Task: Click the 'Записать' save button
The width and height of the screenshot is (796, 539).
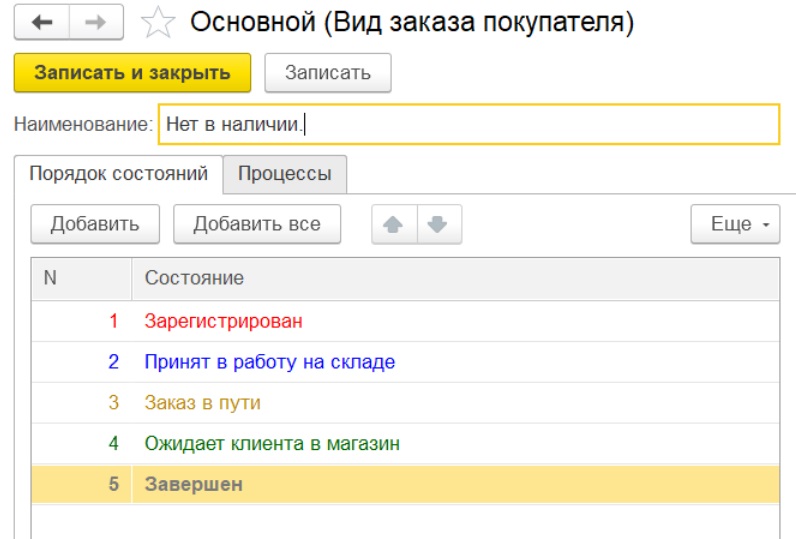Action: (x=327, y=73)
